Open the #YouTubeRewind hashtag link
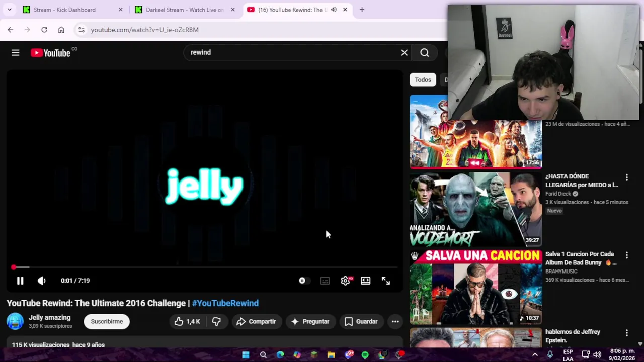This screenshot has height=362, width=644. coord(225,303)
